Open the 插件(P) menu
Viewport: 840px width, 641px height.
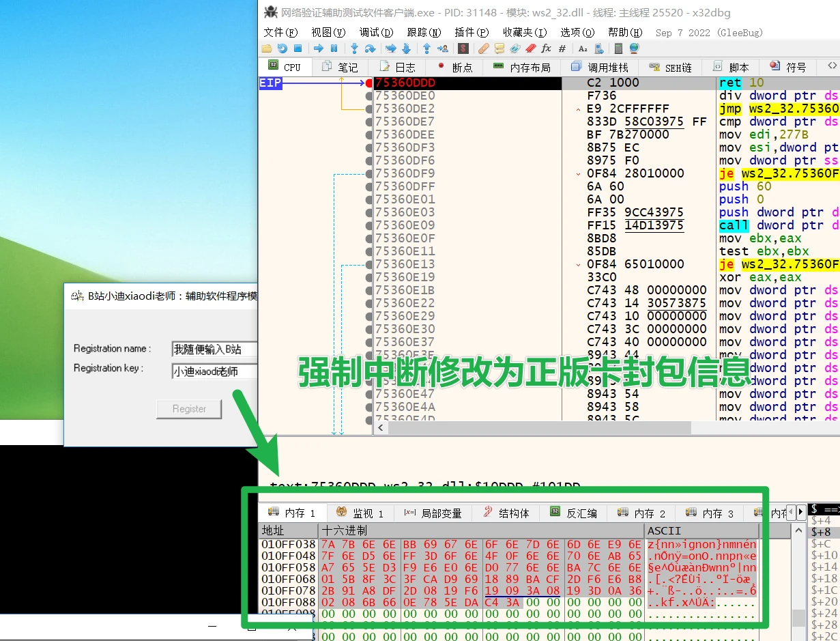click(x=472, y=32)
